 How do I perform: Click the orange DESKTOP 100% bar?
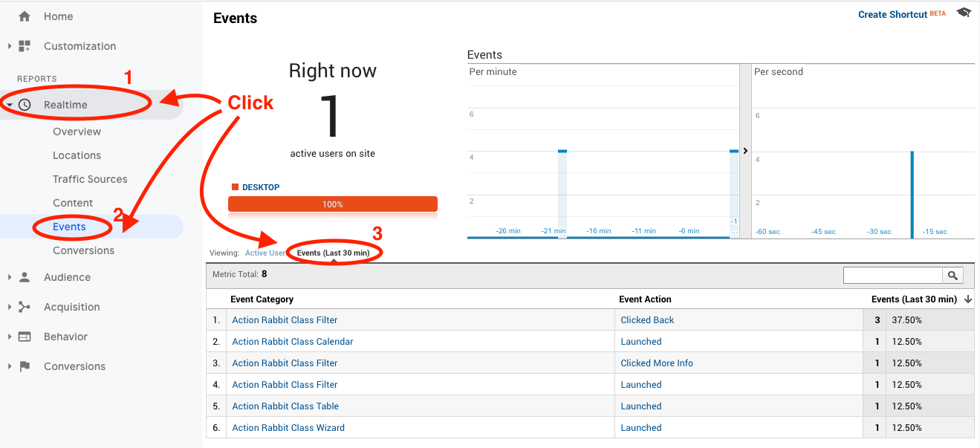pos(332,204)
